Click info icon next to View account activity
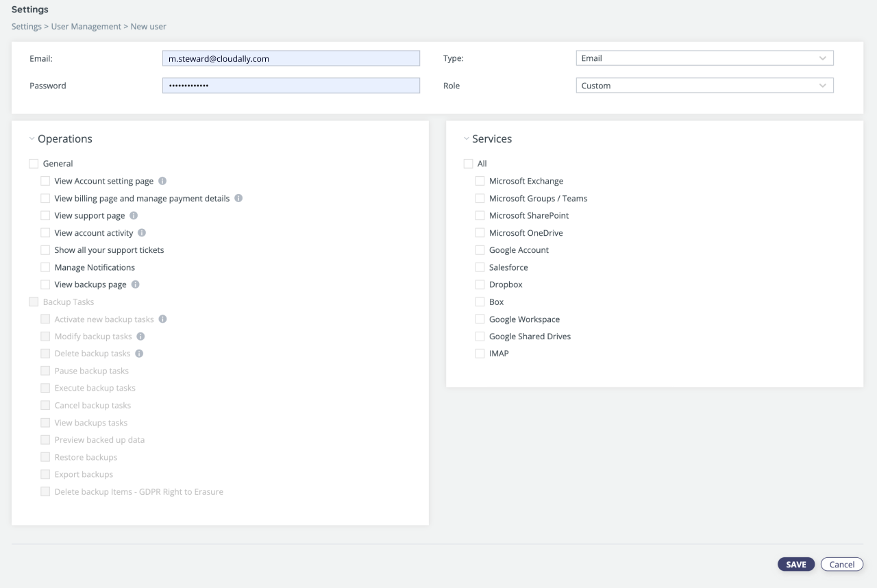This screenshot has width=877, height=588. tap(142, 233)
